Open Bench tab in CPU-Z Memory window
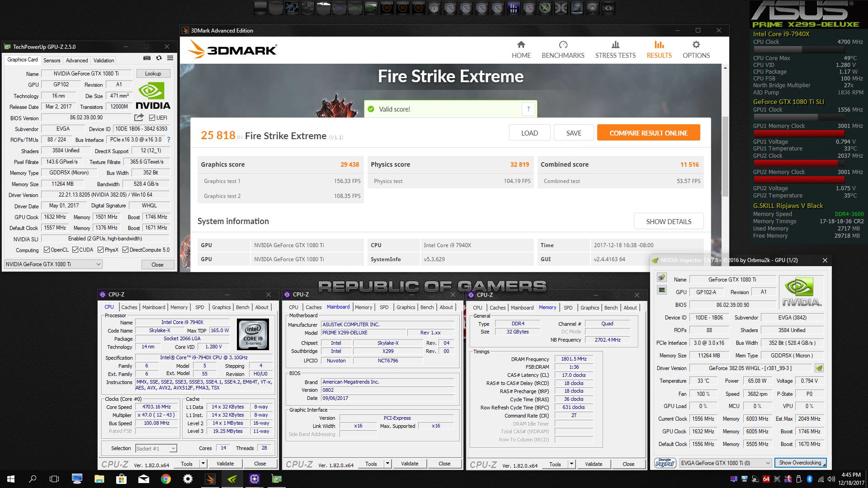 [x=611, y=308]
